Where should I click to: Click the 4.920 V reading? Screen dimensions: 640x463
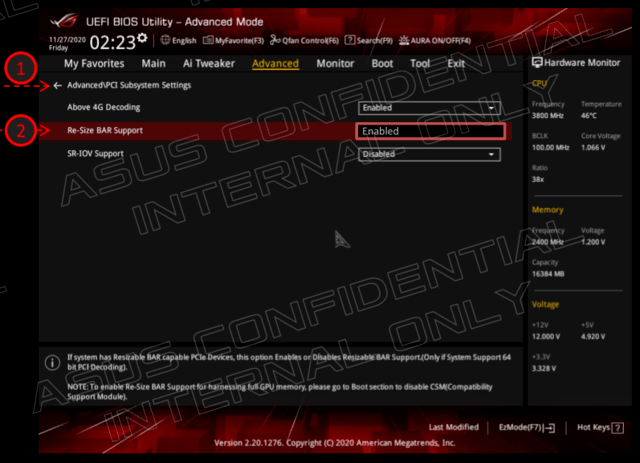593,337
